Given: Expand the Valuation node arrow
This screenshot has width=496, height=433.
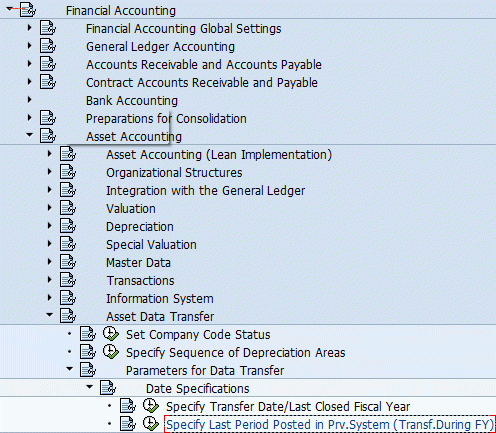Looking at the screenshot, I should click(50, 208).
